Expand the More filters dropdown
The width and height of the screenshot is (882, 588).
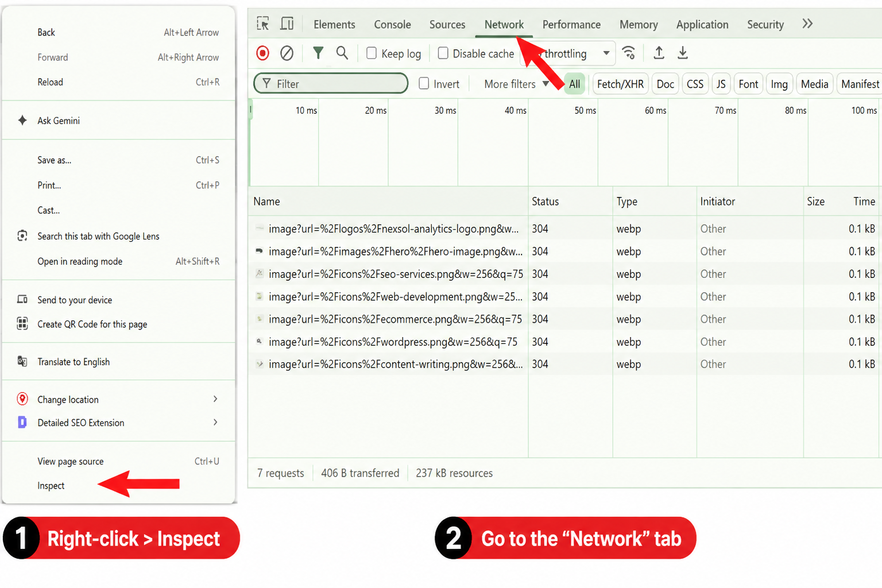(x=516, y=84)
